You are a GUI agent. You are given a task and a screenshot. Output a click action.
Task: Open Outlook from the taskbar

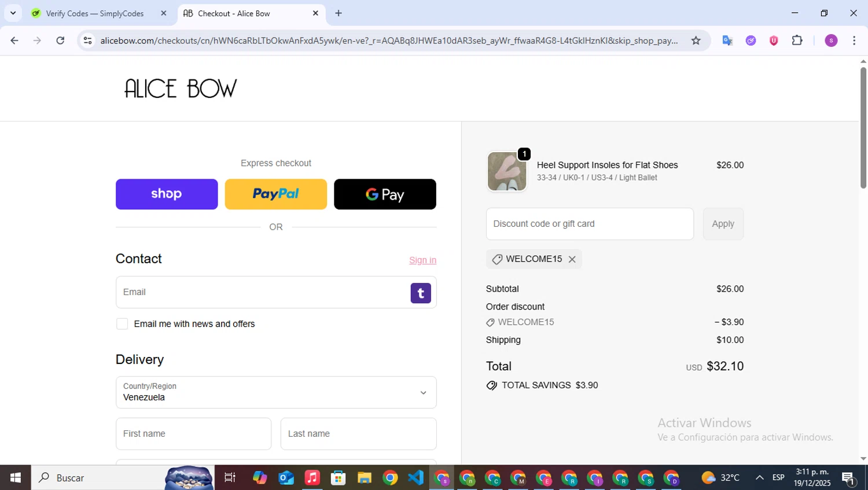(286, 478)
